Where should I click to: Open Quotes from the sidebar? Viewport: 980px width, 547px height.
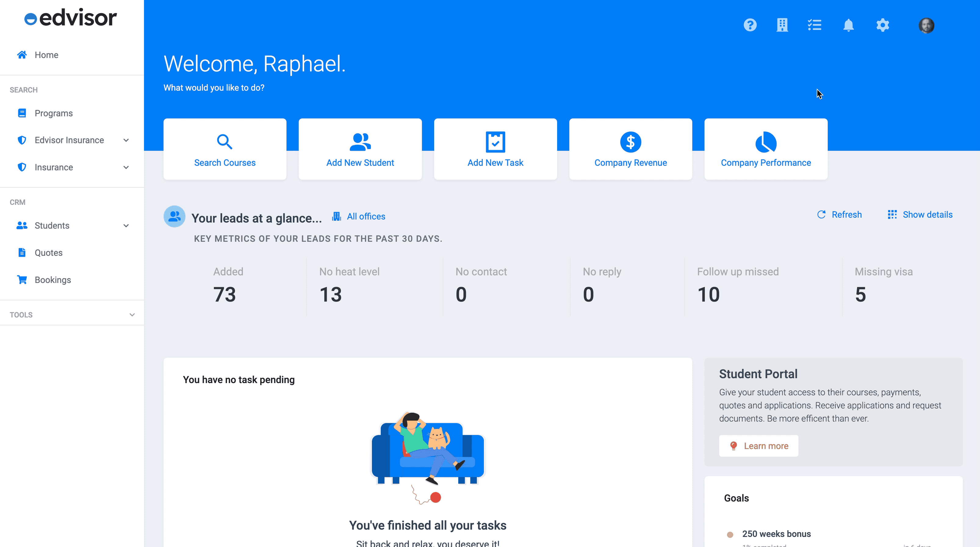(48, 252)
